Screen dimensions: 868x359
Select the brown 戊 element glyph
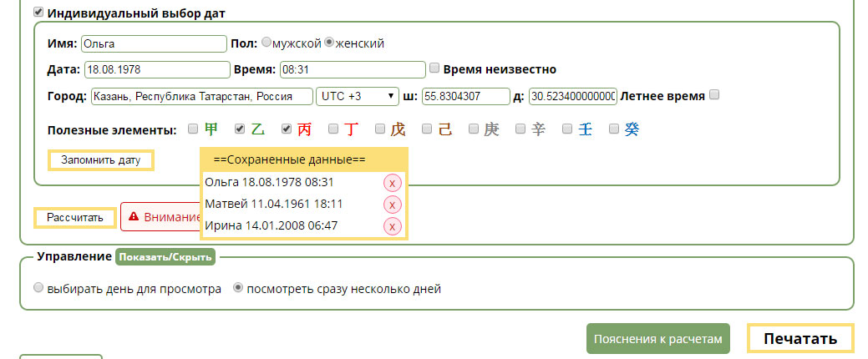click(398, 129)
